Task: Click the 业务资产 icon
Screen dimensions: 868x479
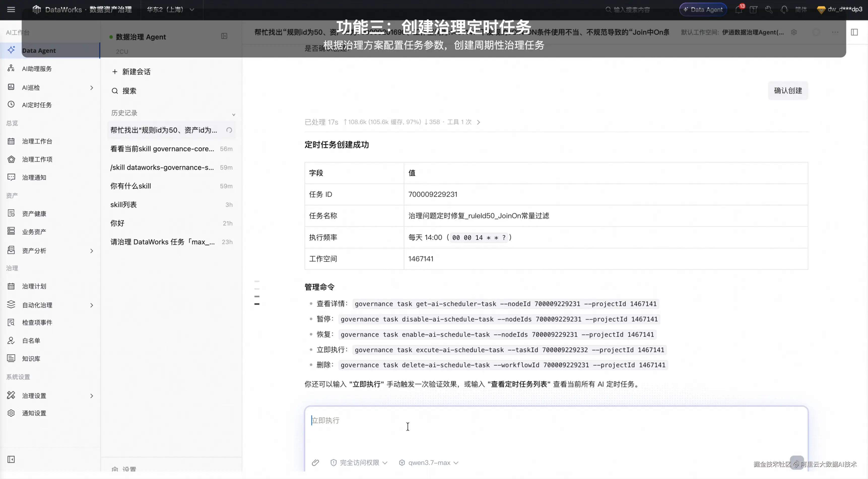Action: (11, 231)
